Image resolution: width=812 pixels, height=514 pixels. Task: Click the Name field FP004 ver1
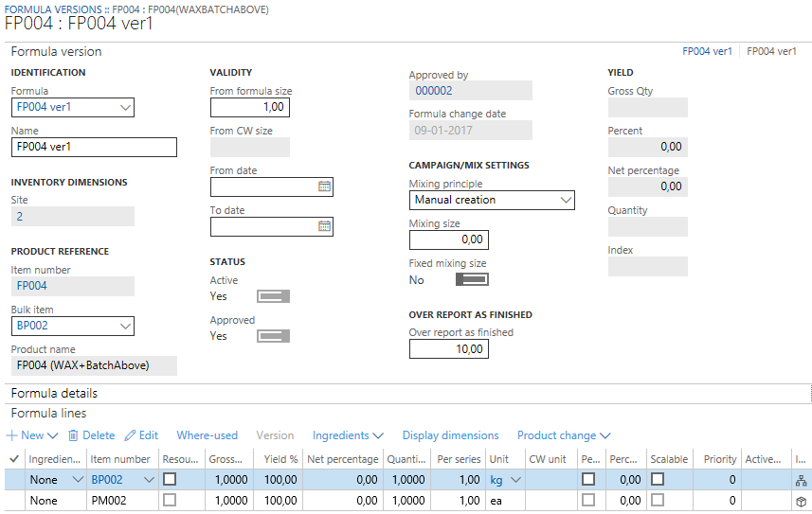[94, 147]
